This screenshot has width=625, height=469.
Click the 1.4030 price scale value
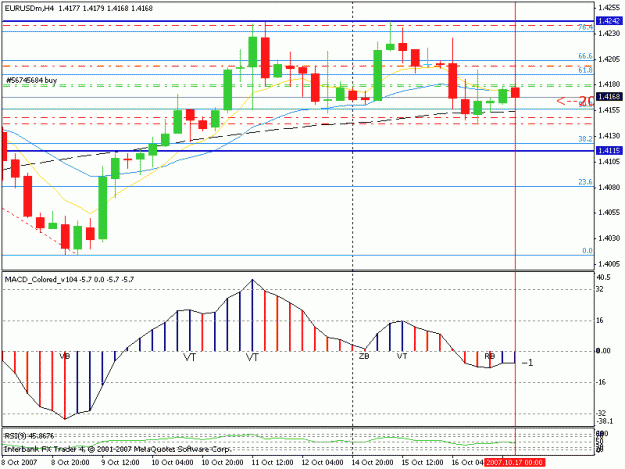pyautogui.click(x=610, y=239)
